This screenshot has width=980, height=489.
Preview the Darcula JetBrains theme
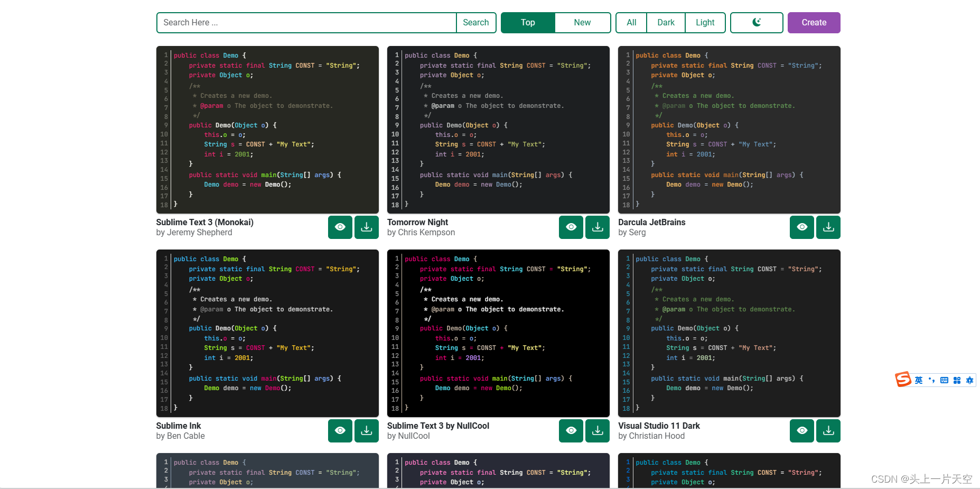pyautogui.click(x=802, y=227)
